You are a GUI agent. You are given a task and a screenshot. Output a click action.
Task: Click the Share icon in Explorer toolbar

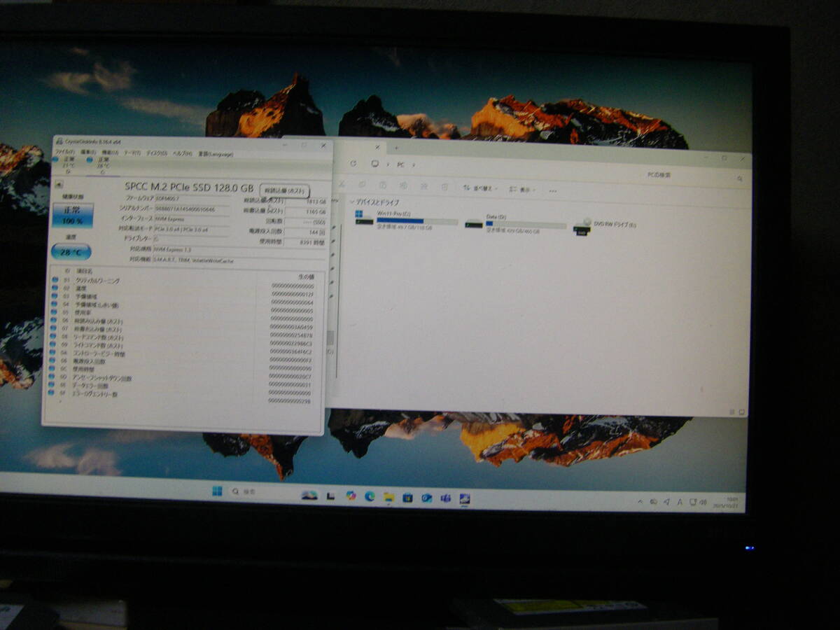click(x=424, y=186)
